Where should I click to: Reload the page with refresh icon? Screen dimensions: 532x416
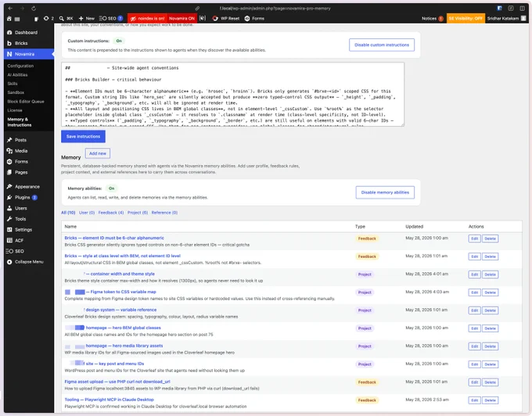[33, 8]
